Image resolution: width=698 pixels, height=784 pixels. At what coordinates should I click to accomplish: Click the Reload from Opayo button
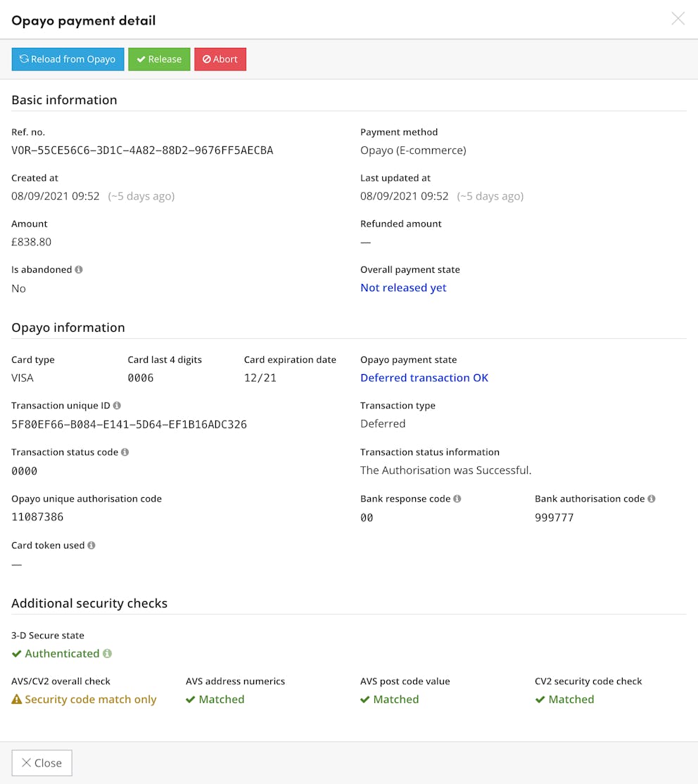click(x=68, y=59)
